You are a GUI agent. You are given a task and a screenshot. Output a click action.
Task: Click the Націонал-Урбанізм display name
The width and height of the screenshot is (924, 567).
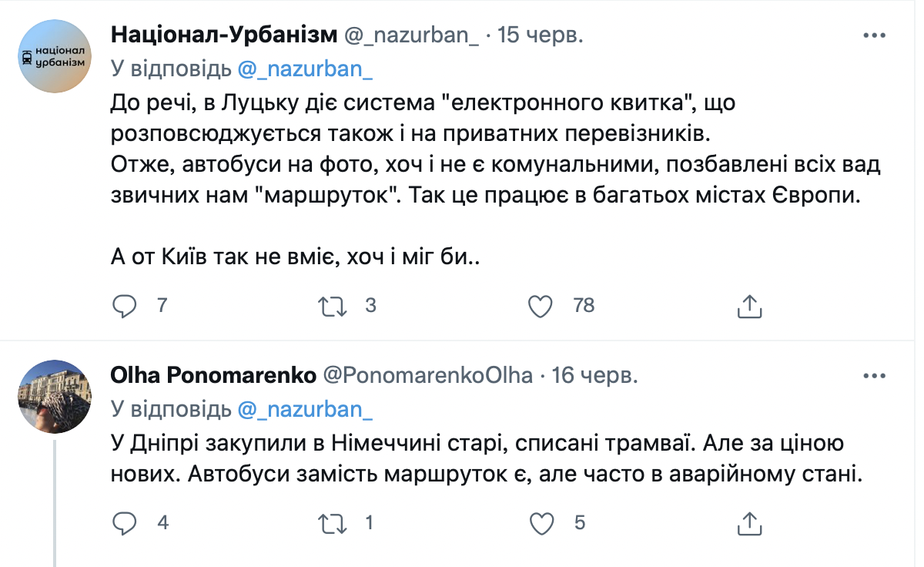(x=224, y=35)
